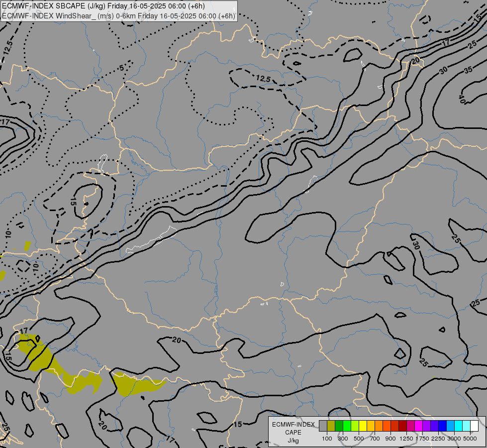Click the dark green swatch in the CAPE legend
Viewport: 487px width, 448px height.
point(339,426)
